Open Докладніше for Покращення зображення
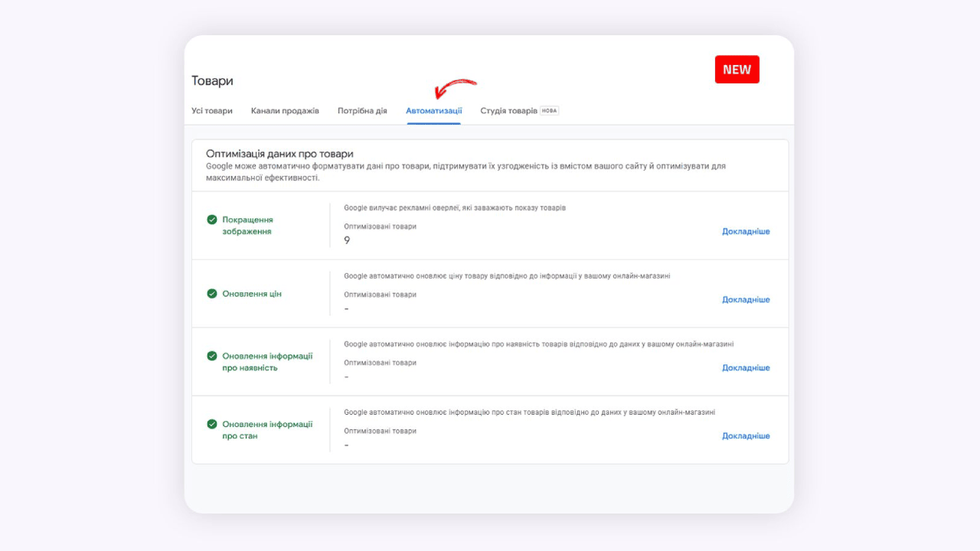This screenshot has width=980, height=551. (x=746, y=232)
